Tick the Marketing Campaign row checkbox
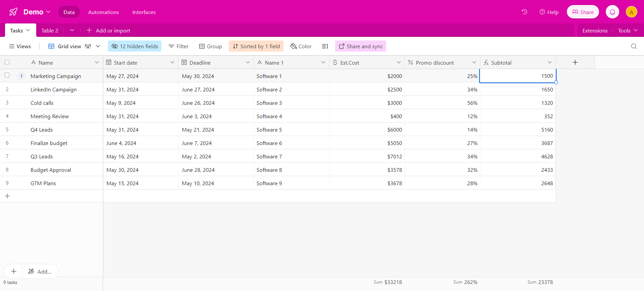 pos(7,75)
